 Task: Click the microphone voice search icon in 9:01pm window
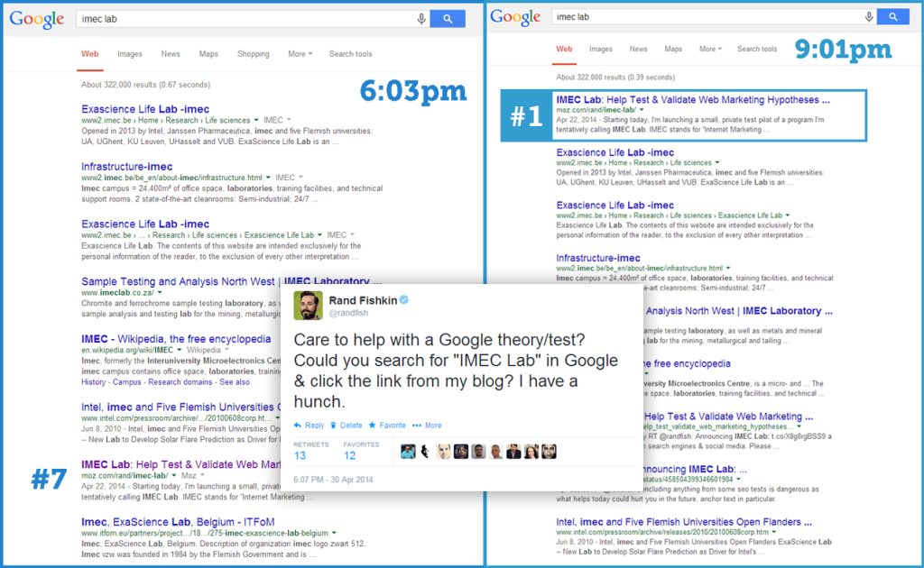(869, 17)
